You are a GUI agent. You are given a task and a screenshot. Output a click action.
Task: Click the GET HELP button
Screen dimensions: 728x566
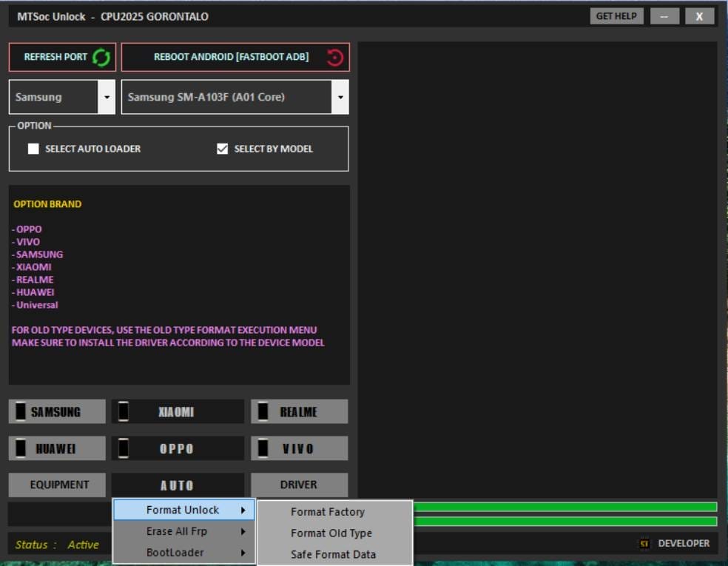(615, 15)
